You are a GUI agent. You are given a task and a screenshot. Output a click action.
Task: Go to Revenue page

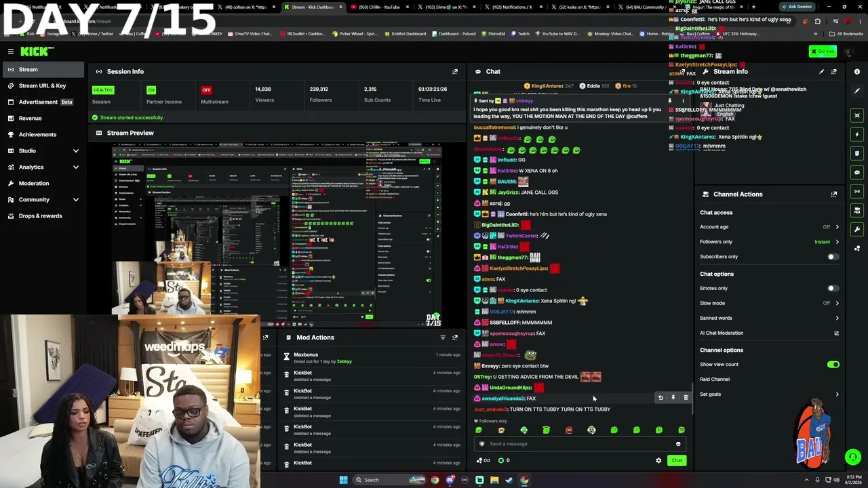click(x=43, y=118)
